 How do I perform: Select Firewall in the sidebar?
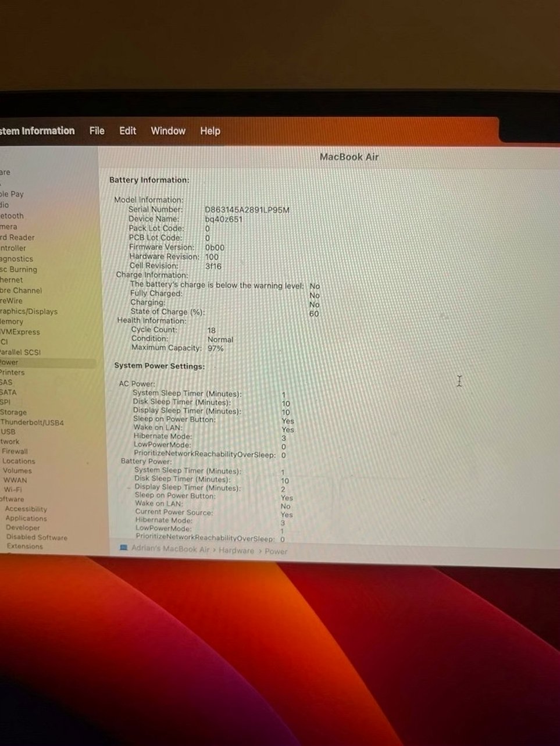click(x=15, y=451)
